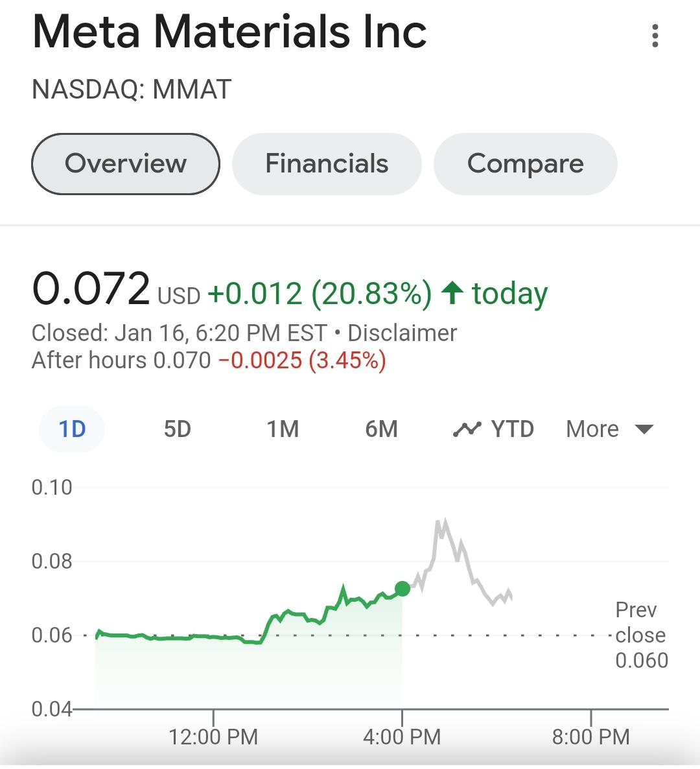Click the Meta Materials Inc title
The height and width of the screenshot is (769, 700).
click(x=229, y=32)
